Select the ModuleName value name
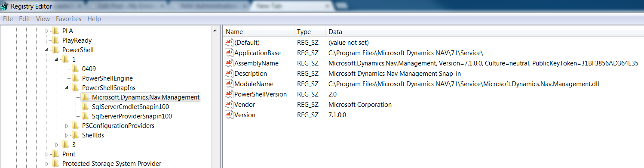 coord(254,84)
